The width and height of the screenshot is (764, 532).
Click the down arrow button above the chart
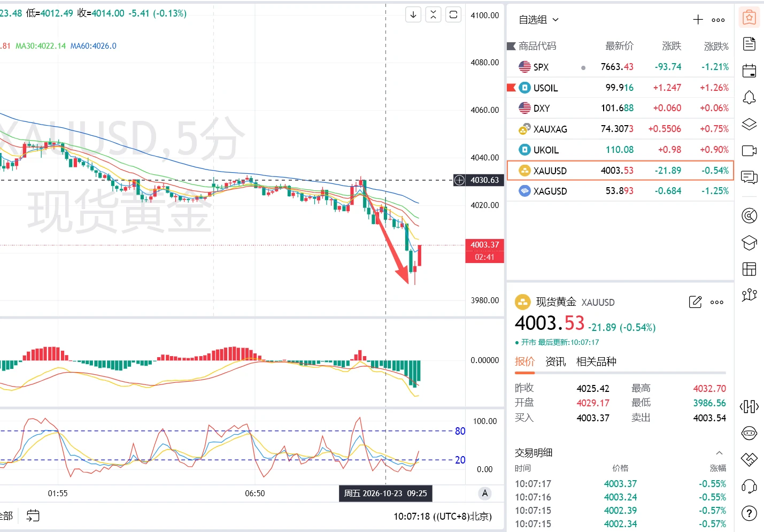click(413, 14)
